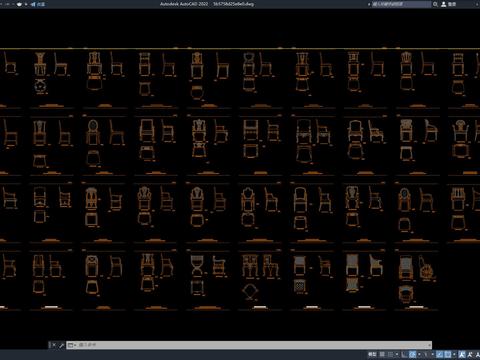The image size is (480, 360).
Task: Toggle ortho mode in status bar
Action: 404,354
